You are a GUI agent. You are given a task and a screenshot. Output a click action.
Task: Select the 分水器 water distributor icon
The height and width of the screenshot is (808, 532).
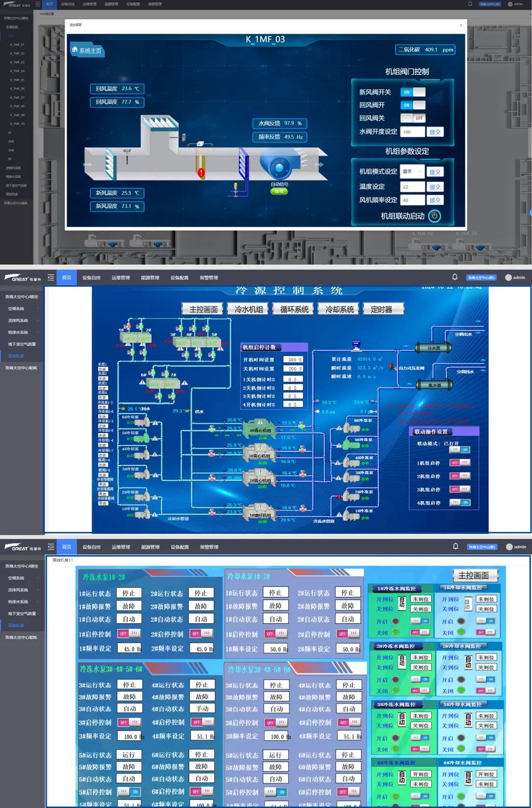pos(433,348)
